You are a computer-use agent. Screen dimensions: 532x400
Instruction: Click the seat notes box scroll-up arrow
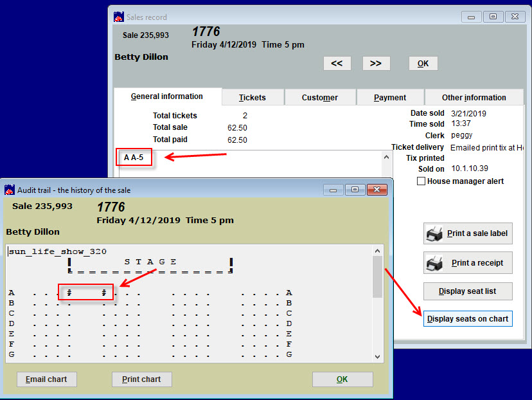coord(386,157)
